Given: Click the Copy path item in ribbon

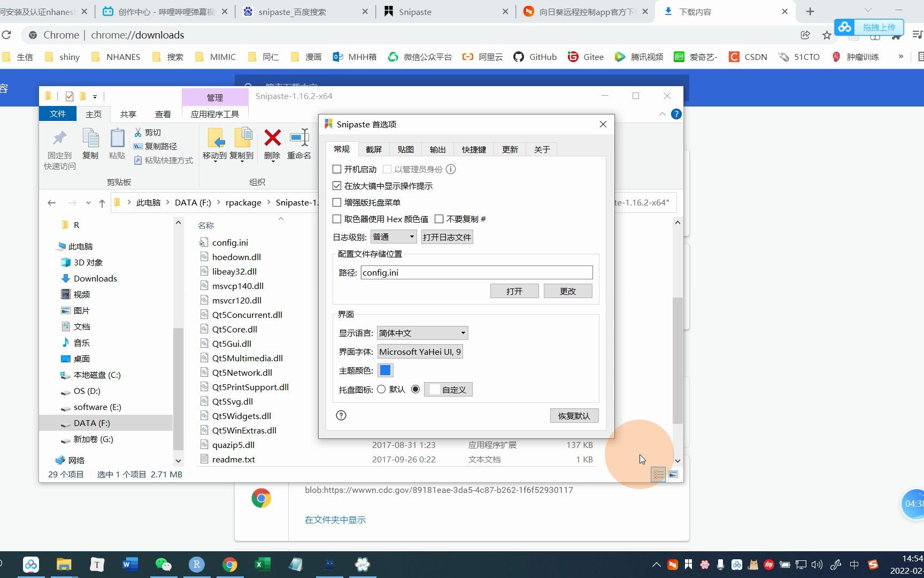Looking at the screenshot, I should coord(155,146).
